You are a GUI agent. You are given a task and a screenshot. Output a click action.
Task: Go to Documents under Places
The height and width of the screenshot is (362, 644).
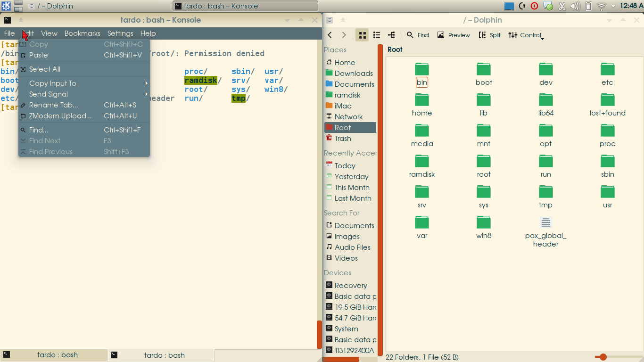point(350,84)
